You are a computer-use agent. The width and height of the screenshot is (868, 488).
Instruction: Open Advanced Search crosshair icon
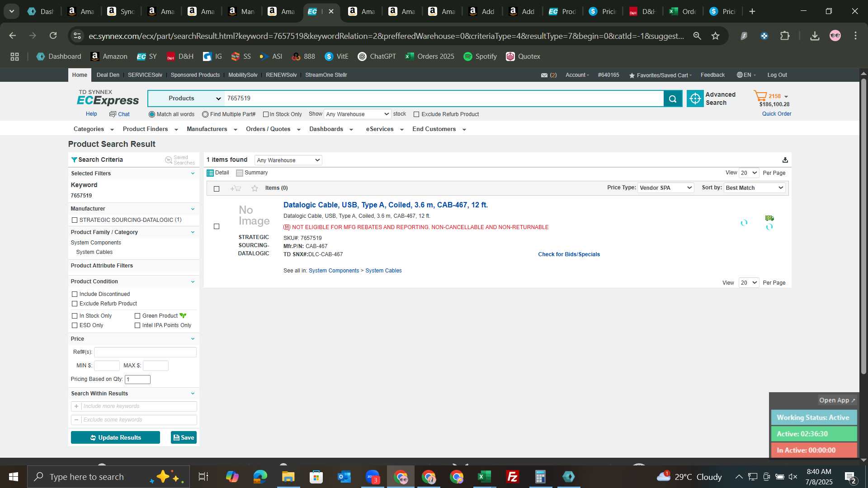click(x=695, y=99)
